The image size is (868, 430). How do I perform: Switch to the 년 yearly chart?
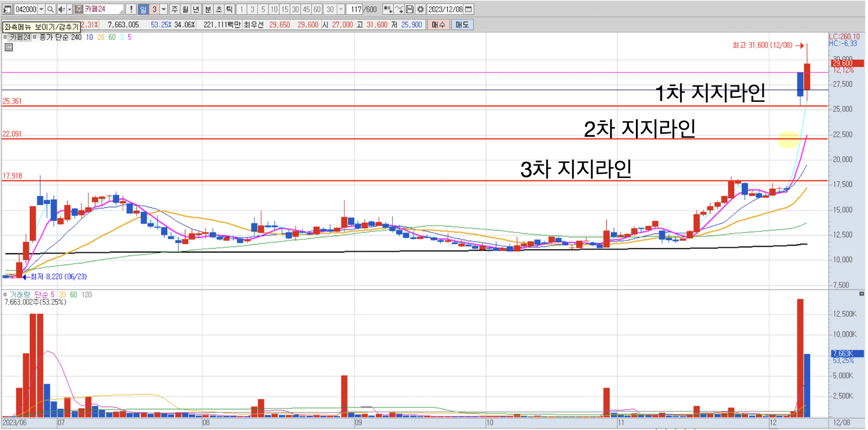coord(196,9)
